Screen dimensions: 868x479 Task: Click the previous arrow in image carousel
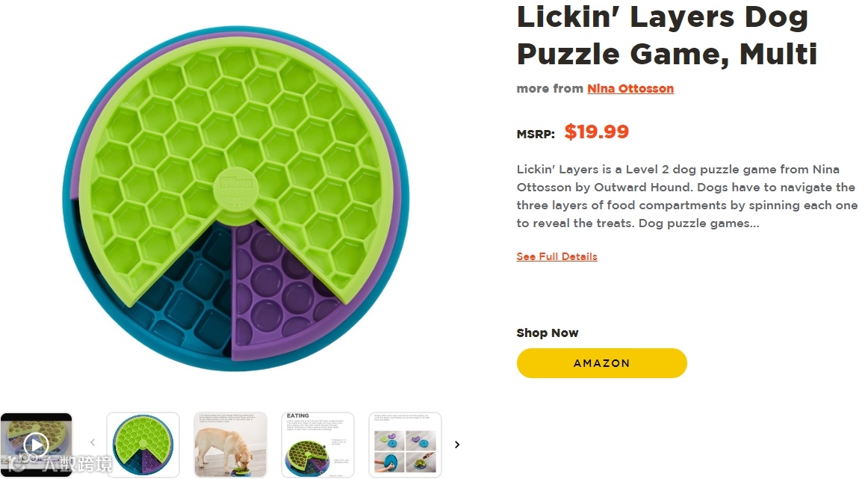pyautogui.click(x=93, y=444)
